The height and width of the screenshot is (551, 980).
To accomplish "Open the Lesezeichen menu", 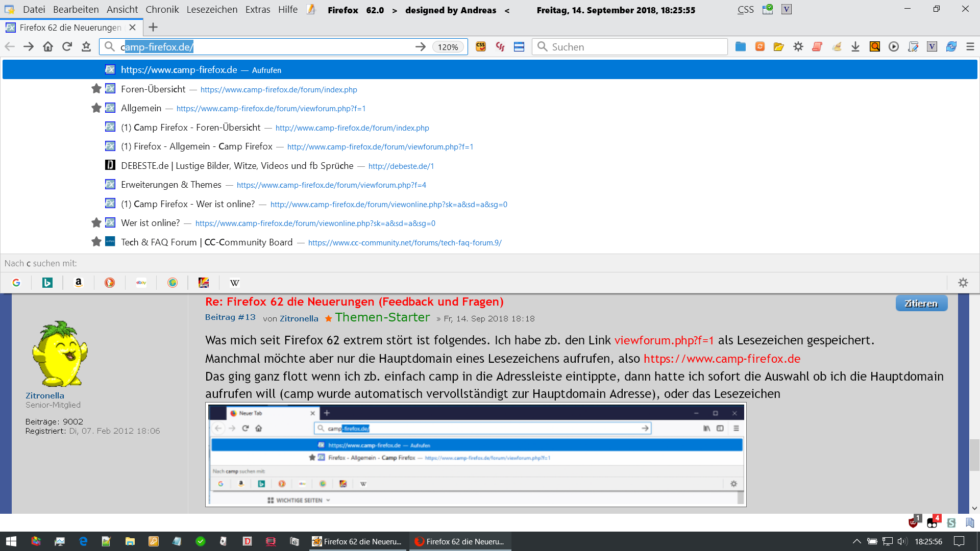I will pyautogui.click(x=212, y=10).
